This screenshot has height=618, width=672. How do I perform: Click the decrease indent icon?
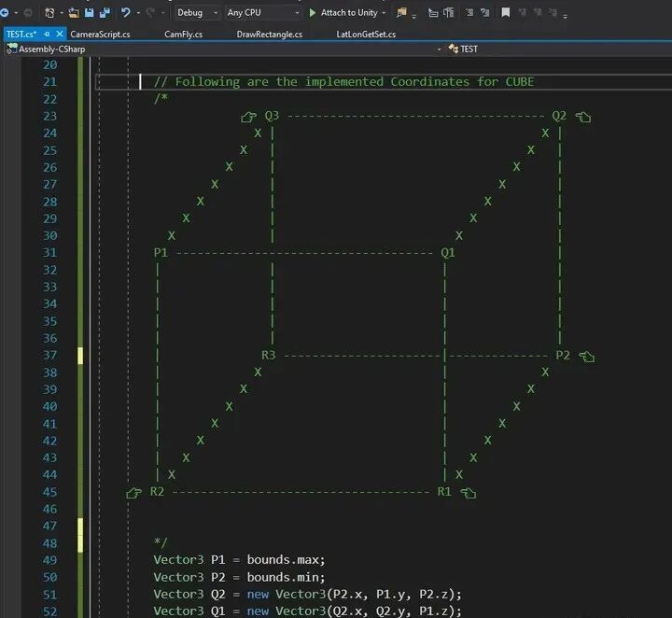pyautogui.click(x=469, y=13)
